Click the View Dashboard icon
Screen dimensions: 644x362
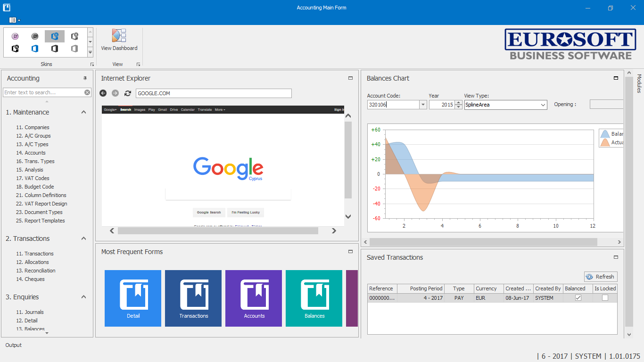coord(119,36)
